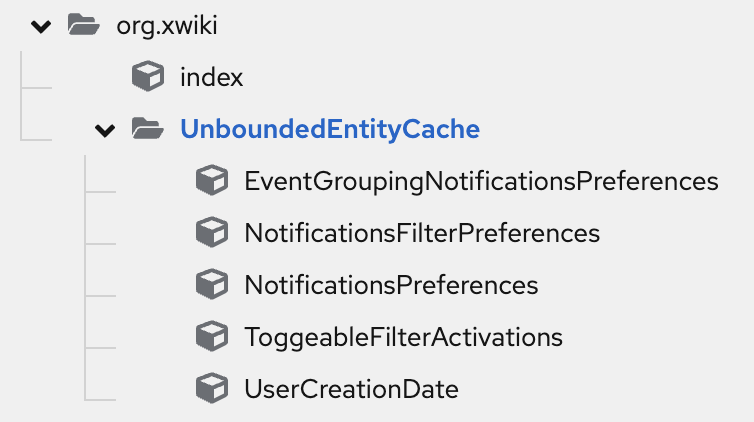This screenshot has height=422, width=754.
Task: Click the EventGroupingNotificationsPreferences cube icon
Action: tap(212, 180)
